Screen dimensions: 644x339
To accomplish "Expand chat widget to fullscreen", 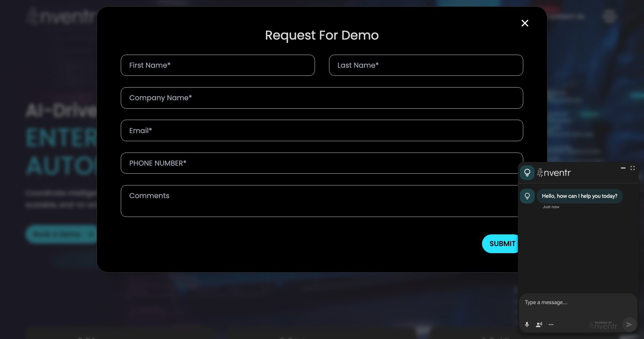I will (x=633, y=168).
